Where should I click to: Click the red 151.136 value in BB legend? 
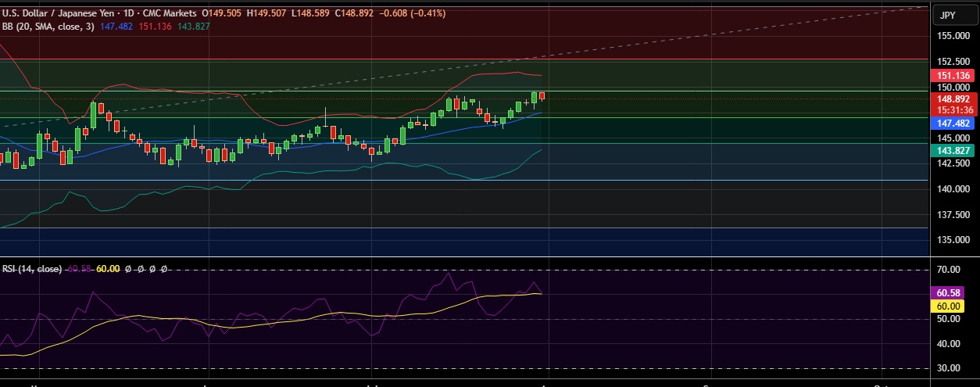[155, 27]
